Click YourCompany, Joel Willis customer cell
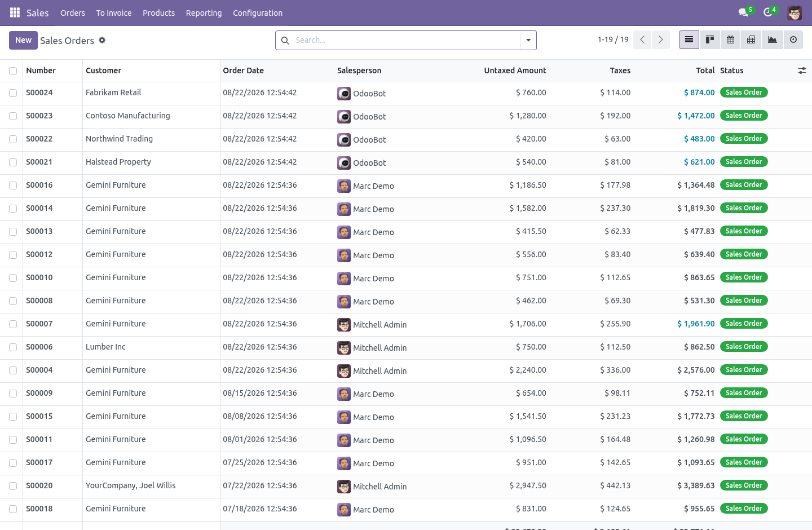This screenshot has width=812, height=530. (151, 486)
